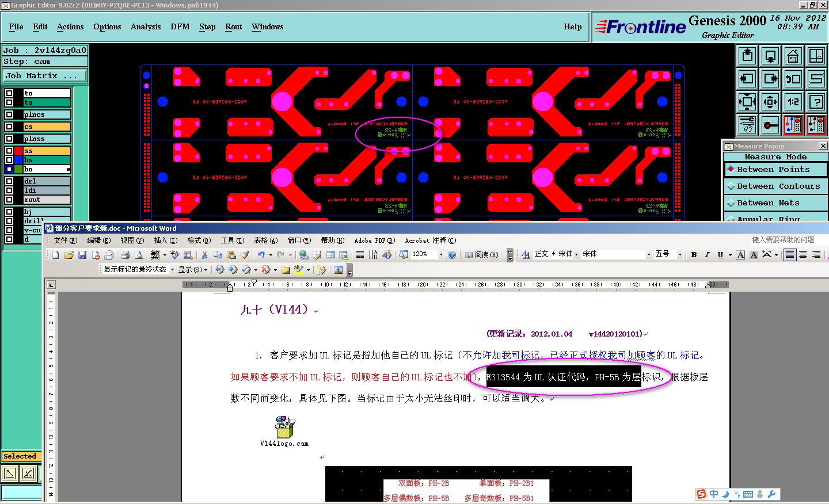Click the help question-mark icon in Genesis panel
This screenshot has height=504, width=829.
point(816,102)
